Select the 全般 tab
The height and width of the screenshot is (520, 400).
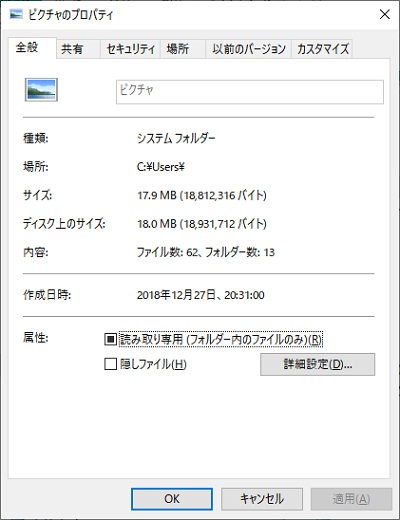32,48
